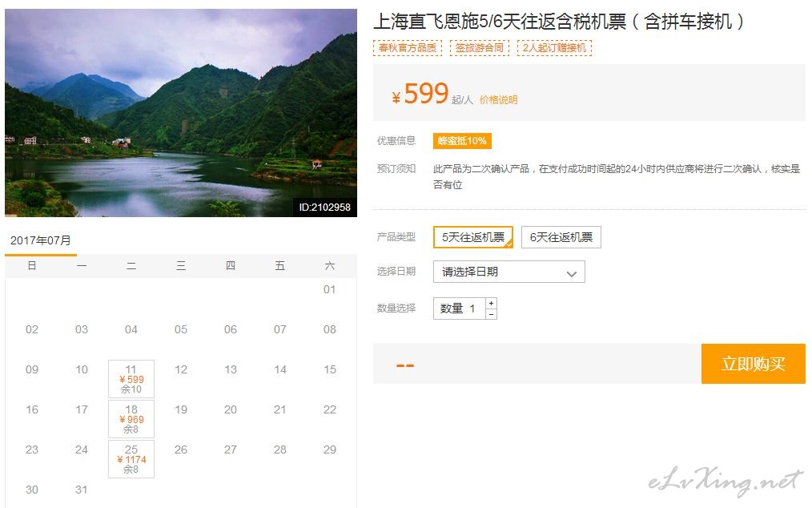Screen dimensions: 812x508
Task: Click the product title 上海直飞恩施5/6天往返含税机票
Action: pos(558,22)
